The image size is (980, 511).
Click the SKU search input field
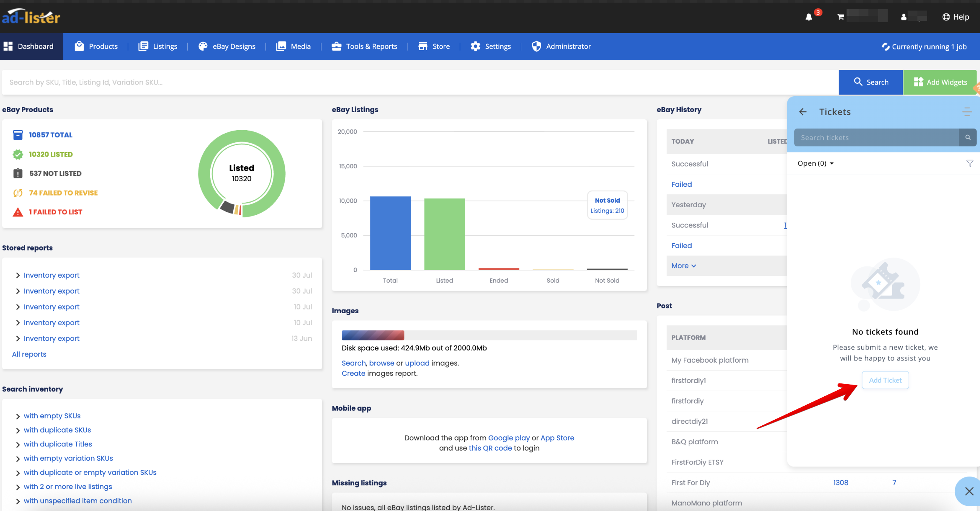click(x=418, y=82)
